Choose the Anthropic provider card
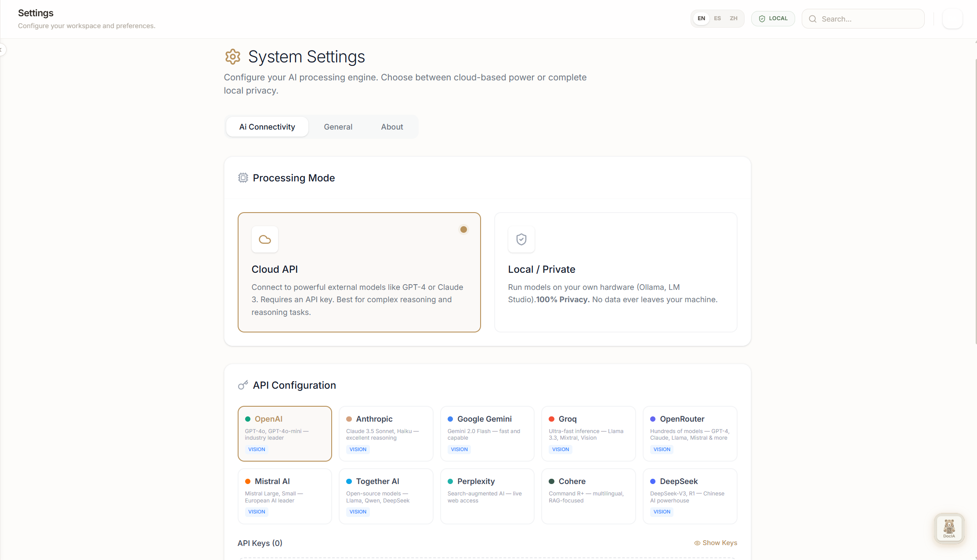The height and width of the screenshot is (560, 977). coord(386,434)
